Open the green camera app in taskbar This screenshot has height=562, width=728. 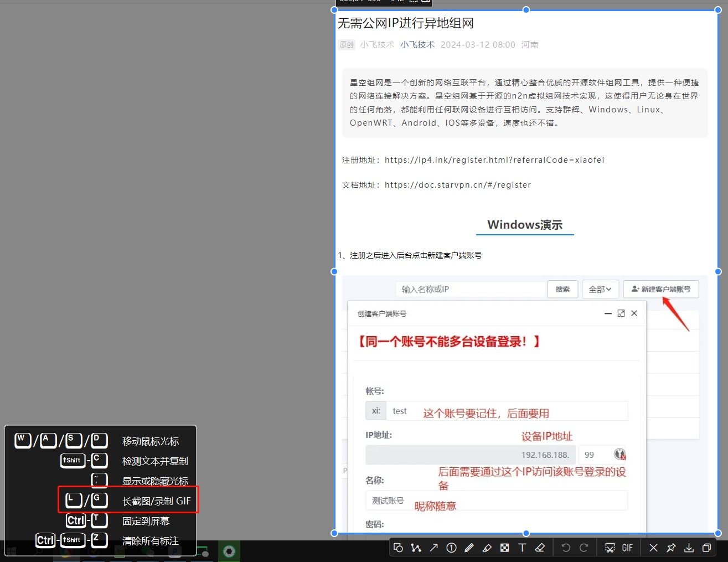point(229,551)
